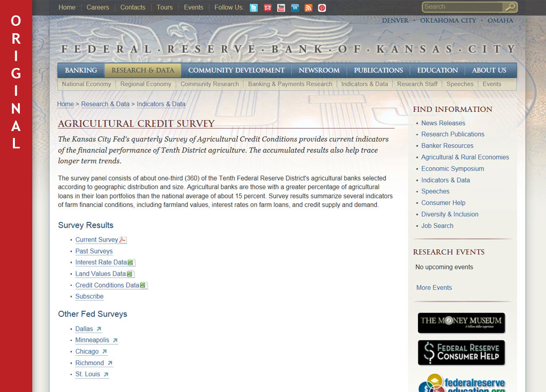
Task: Click the PDF icon beside Current Survey
Action: [123, 240]
